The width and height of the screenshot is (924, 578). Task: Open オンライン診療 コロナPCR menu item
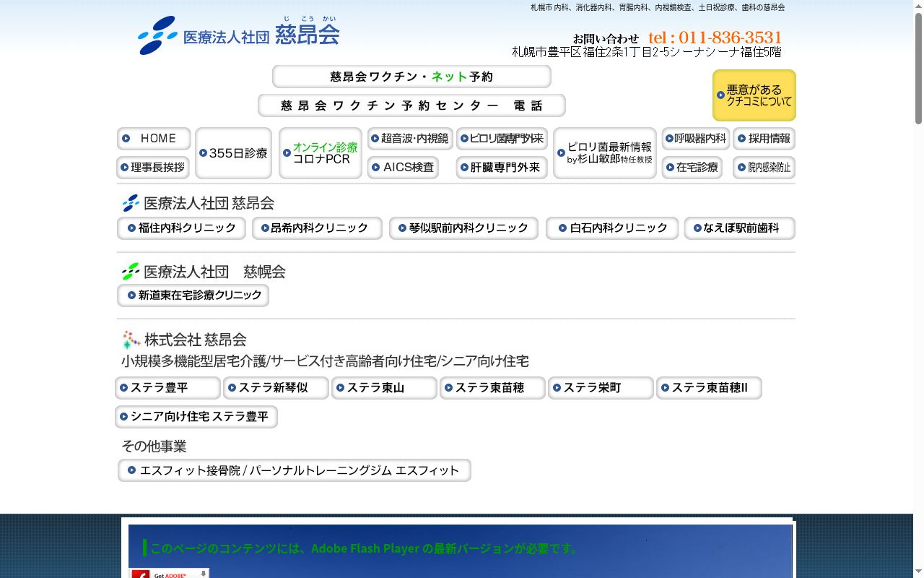click(x=321, y=153)
